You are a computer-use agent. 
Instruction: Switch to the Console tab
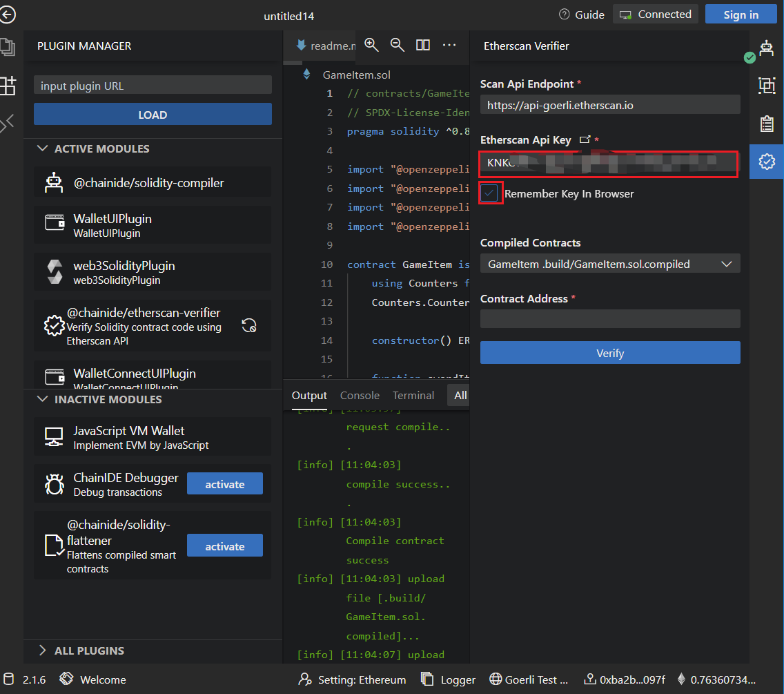[x=360, y=396]
